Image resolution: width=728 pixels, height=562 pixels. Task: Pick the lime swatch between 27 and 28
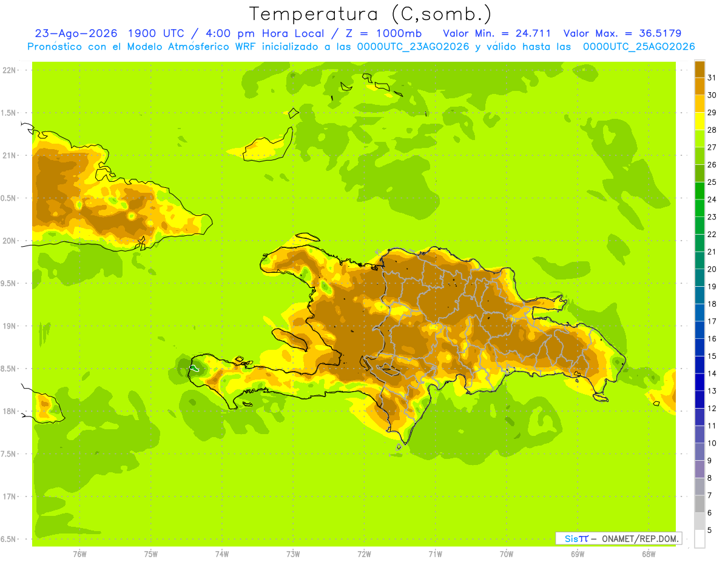click(x=699, y=139)
